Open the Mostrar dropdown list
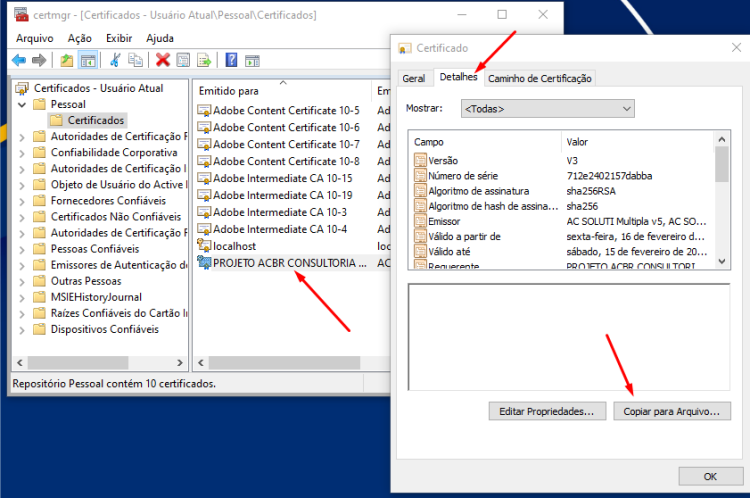 coord(548,109)
